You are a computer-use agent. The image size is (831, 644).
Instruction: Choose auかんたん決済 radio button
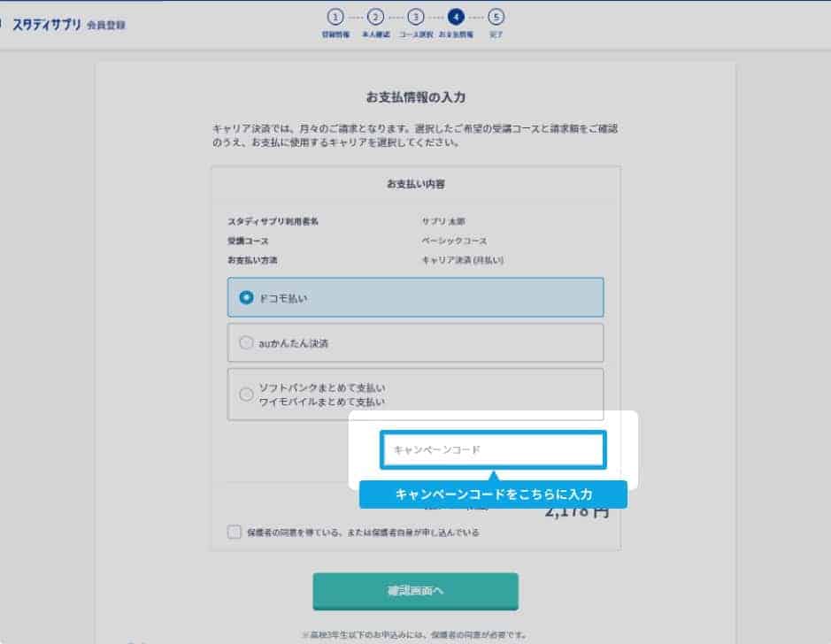coord(247,342)
